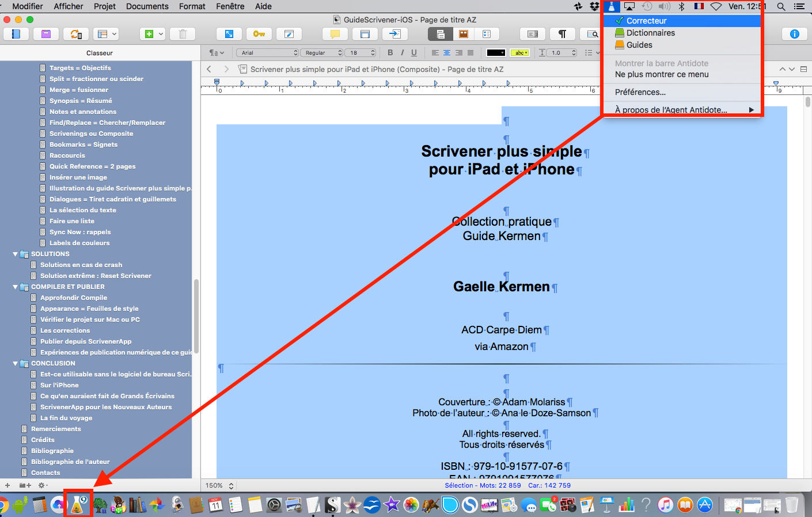This screenshot has height=517, width=812.
Task: Collapse the SOLUTIONS folder in binder
Action: (16, 254)
